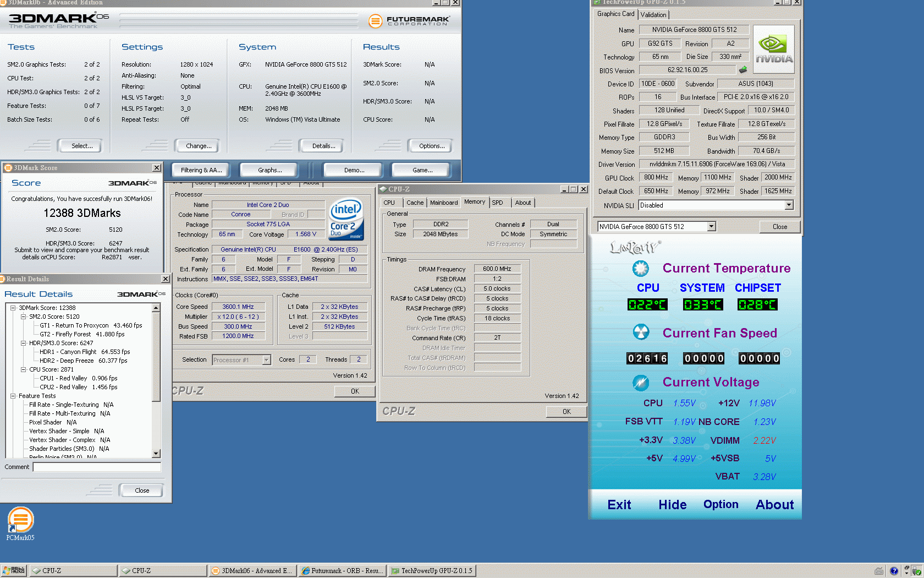Open the About tab in CPU-Z memory window
This screenshot has width=924, height=578.
(x=523, y=203)
